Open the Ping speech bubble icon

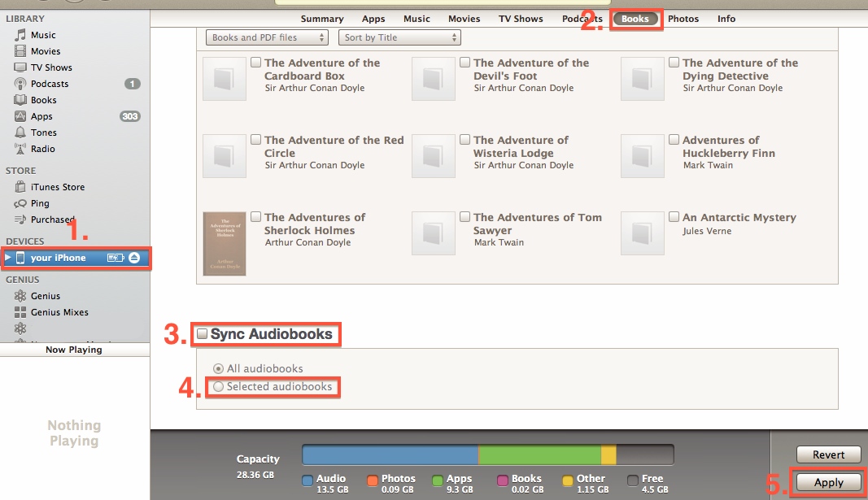20,203
